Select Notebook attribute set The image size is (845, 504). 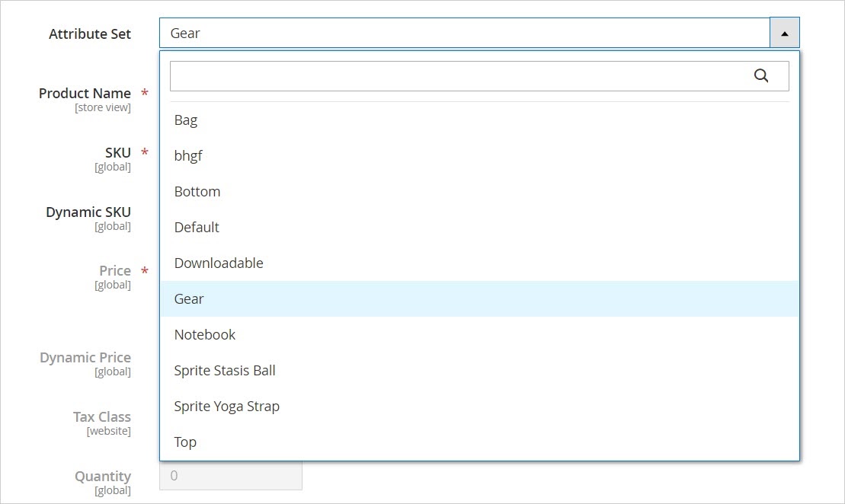click(205, 335)
